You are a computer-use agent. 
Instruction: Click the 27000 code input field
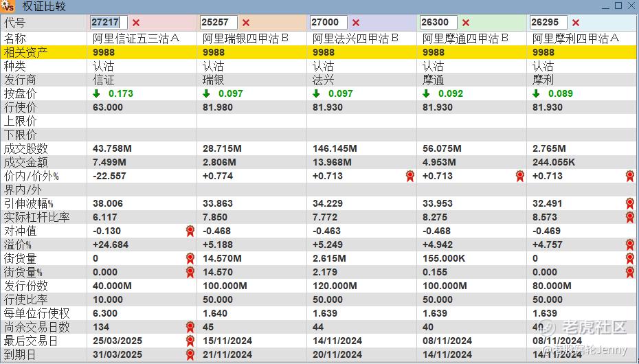329,23
